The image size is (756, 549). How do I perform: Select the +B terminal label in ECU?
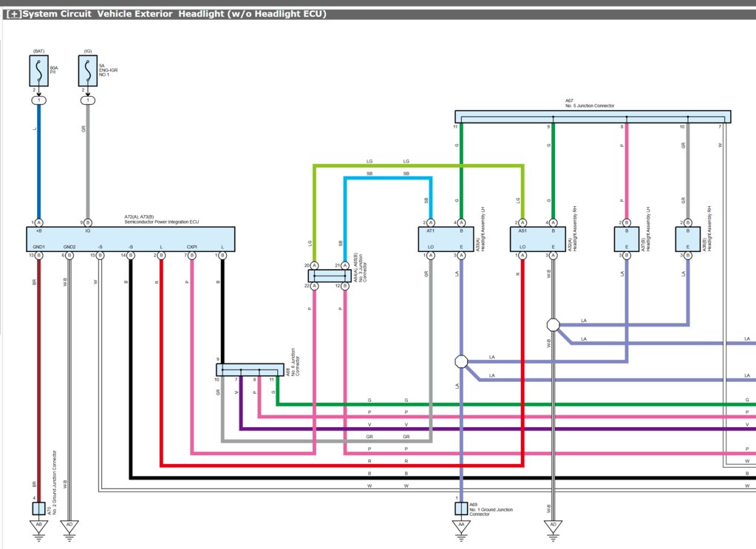tap(38, 231)
